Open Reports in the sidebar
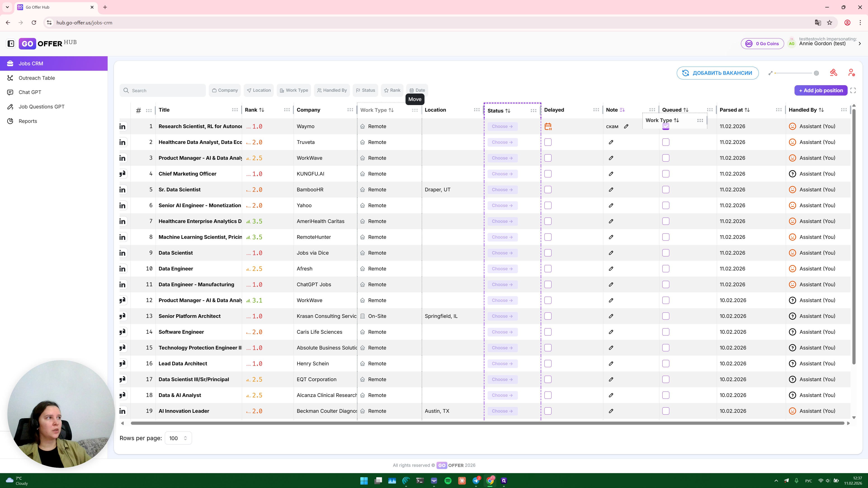 (x=28, y=121)
